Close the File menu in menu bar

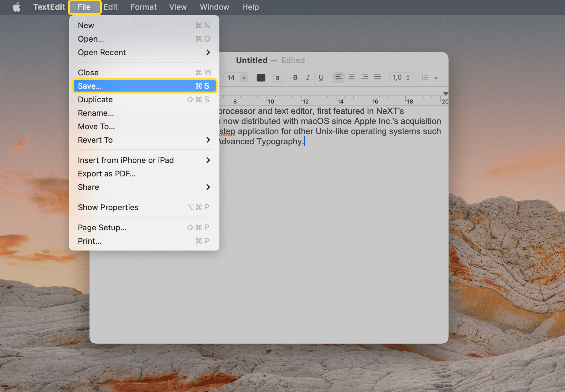pos(85,7)
